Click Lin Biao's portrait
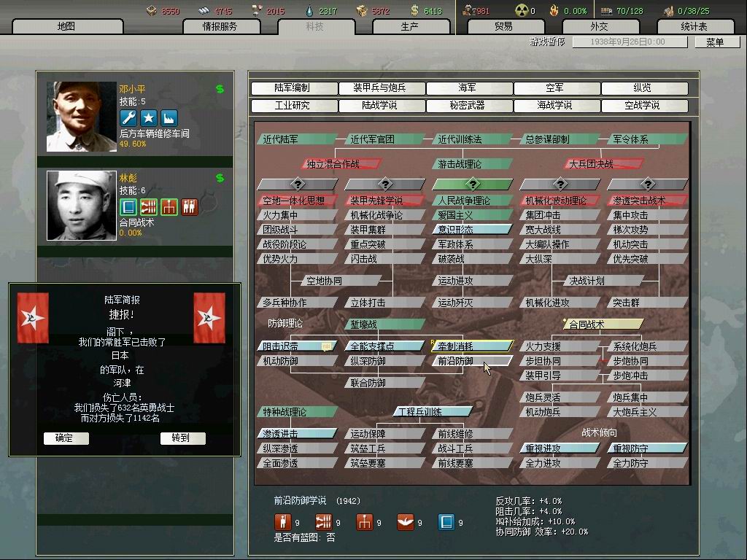The width and height of the screenshot is (747, 560). pyautogui.click(x=82, y=206)
